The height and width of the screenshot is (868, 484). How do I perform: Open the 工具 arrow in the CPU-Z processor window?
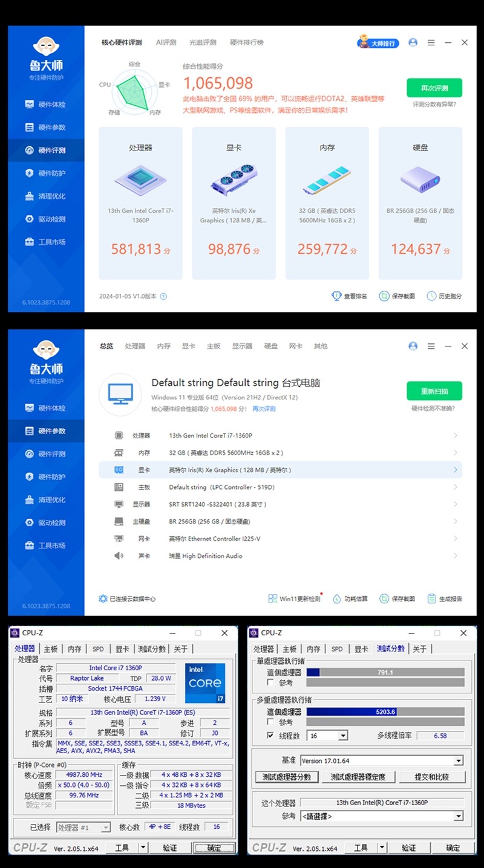click(143, 848)
